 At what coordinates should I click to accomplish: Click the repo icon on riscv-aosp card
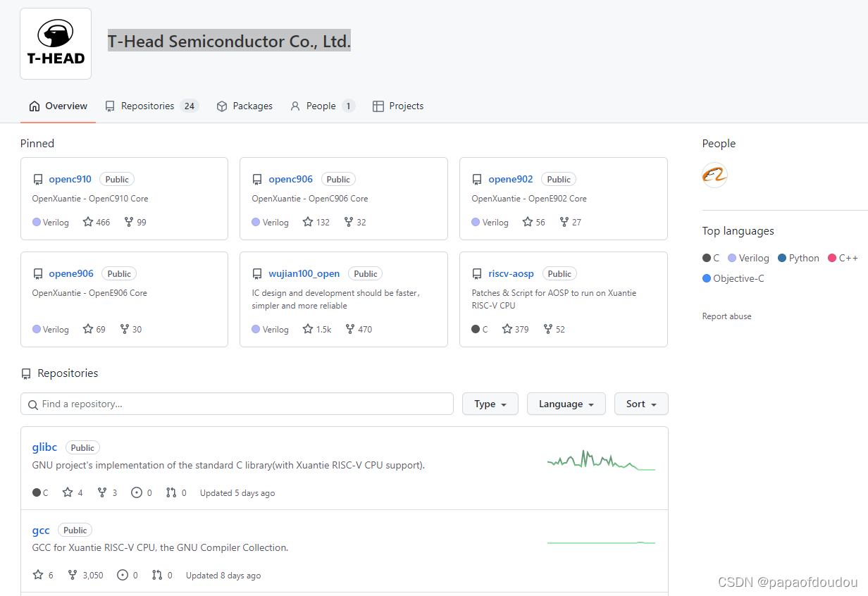point(478,274)
